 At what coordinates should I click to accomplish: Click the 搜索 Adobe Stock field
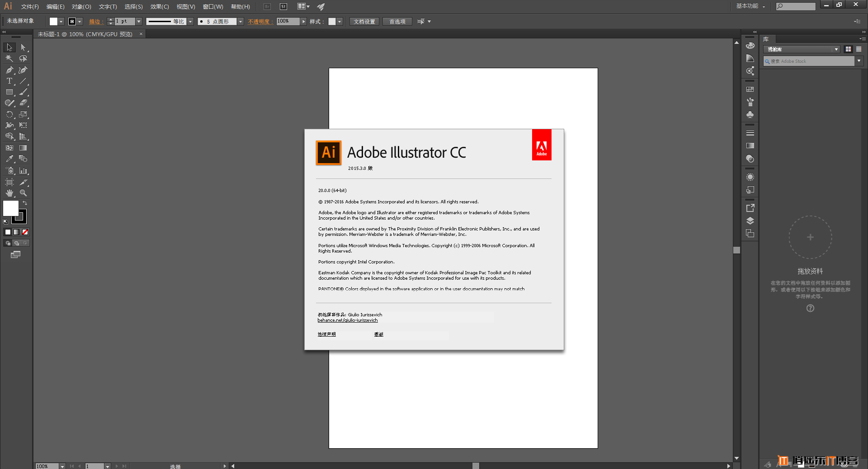[809, 61]
